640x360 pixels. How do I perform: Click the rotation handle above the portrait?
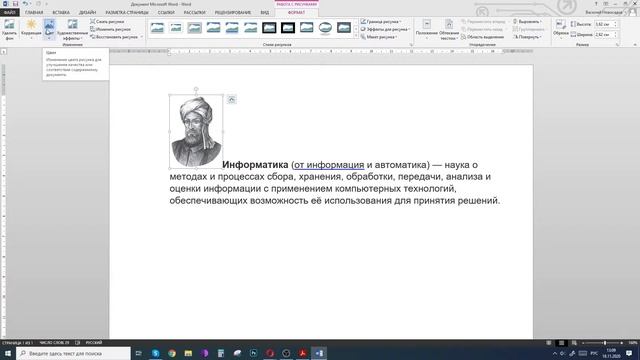click(196, 89)
